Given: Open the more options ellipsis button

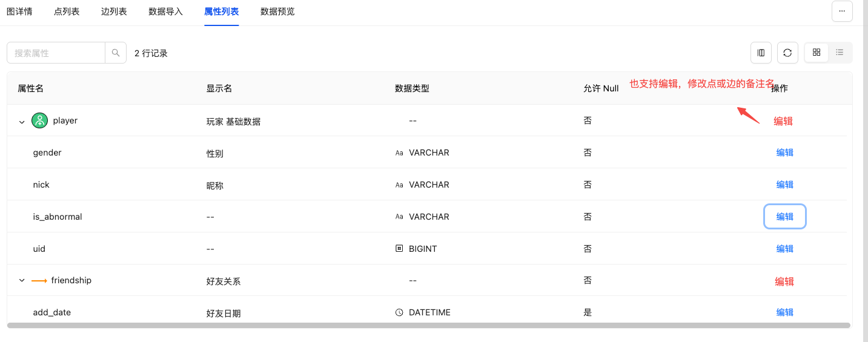Looking at the screenshot, I should [x=842, y=11].
